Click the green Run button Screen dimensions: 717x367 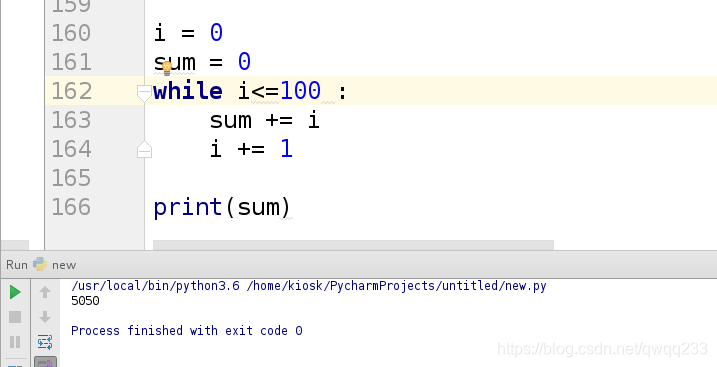coord(15,292)
